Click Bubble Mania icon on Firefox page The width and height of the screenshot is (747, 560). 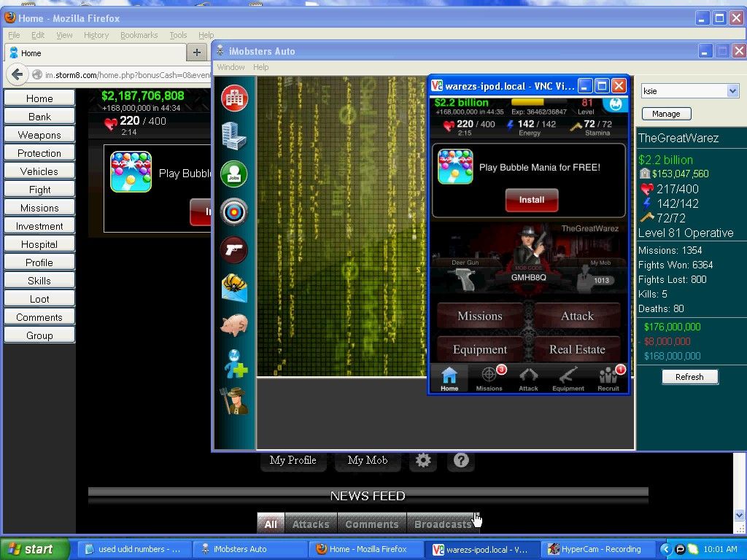(131, 172)
